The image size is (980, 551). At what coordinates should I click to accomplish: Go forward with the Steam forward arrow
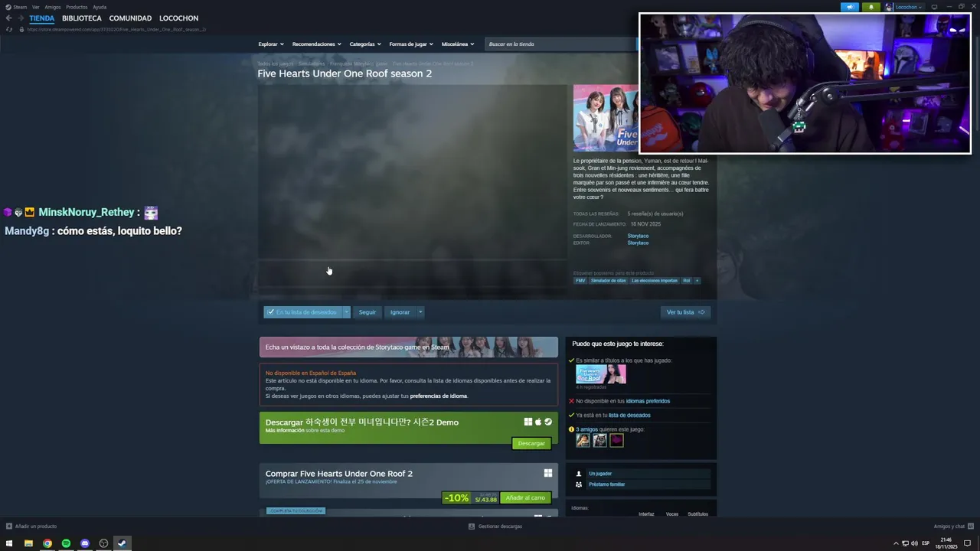(x=20, y=18)
